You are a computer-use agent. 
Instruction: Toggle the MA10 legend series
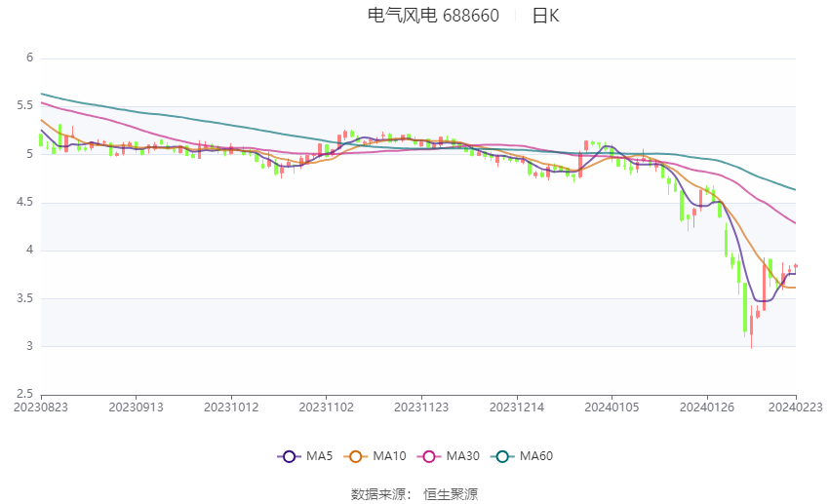click(375, 456)
